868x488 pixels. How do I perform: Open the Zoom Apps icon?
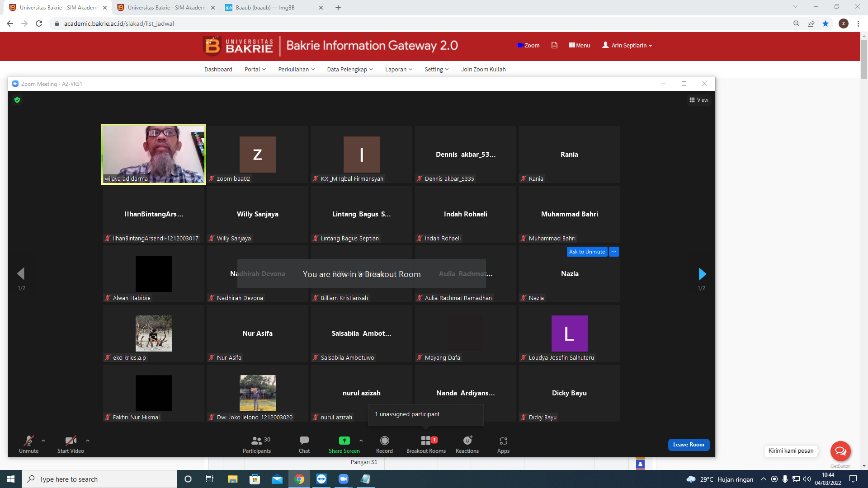[504, 441]
